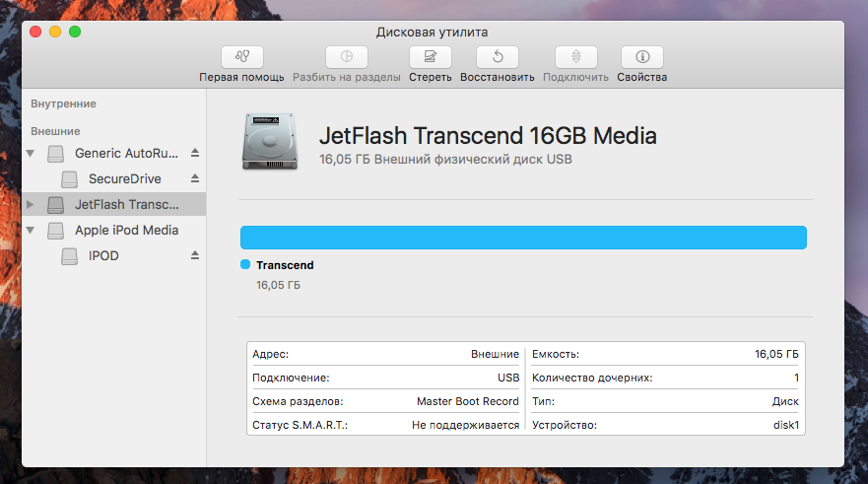The width and height of the screenshot is (868, 484).
Task: Click the Подключить mount icon
Action: coord(575,56)
